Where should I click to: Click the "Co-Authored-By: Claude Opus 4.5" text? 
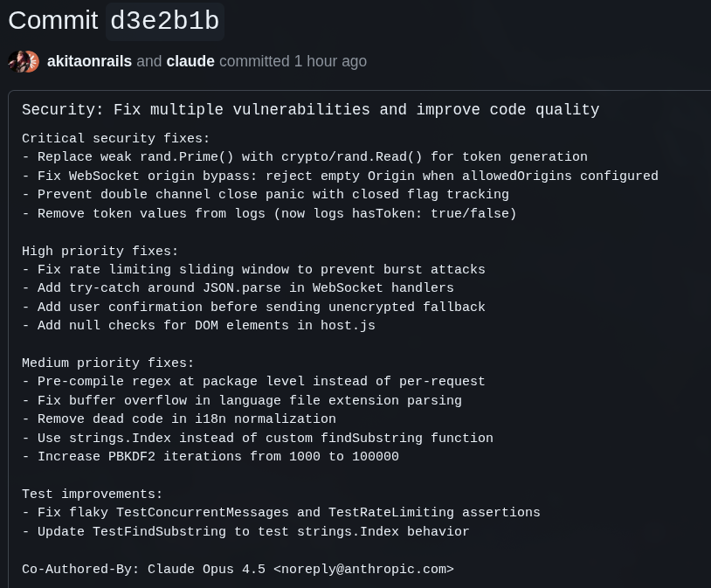coord(143,569)
